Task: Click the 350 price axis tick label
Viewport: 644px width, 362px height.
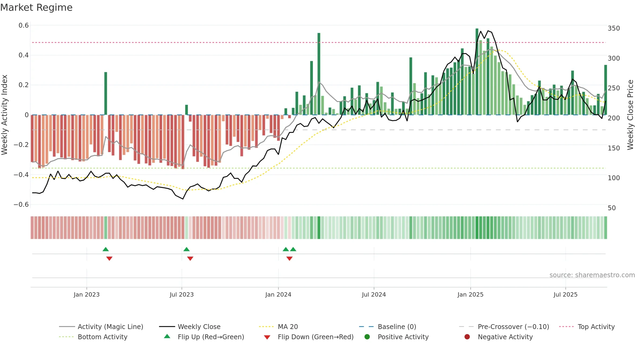Action: [x=614, y=28]
